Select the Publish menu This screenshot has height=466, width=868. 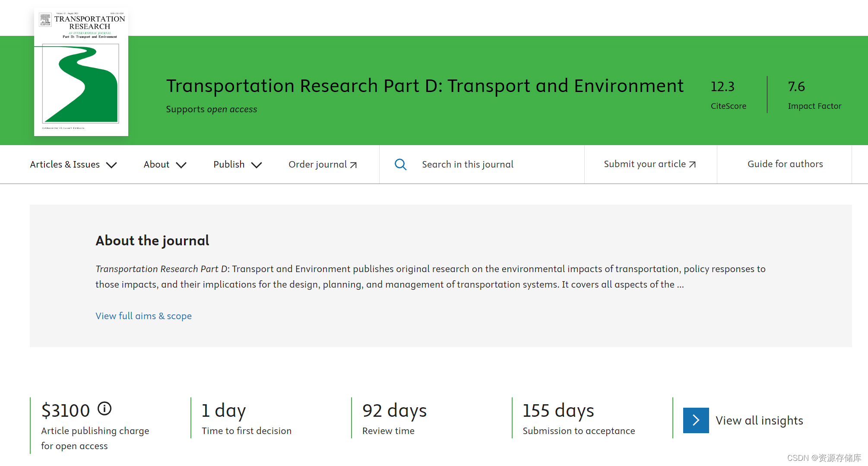pos(229,164)
